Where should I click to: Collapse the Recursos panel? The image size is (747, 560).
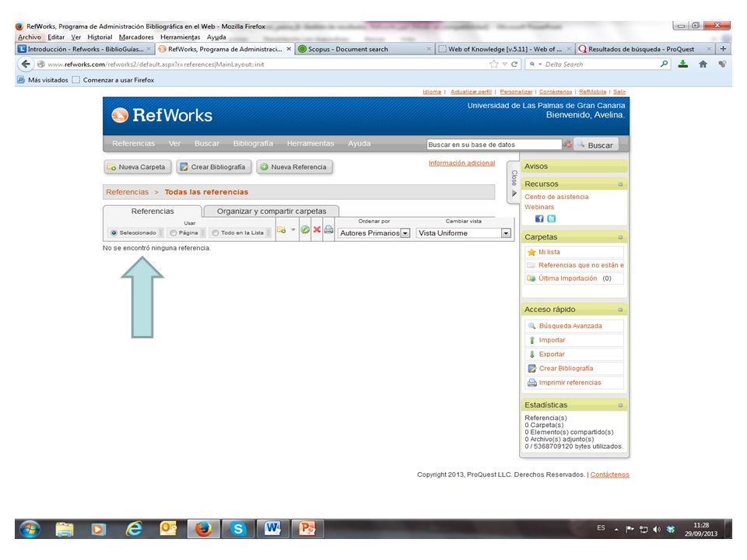click(620, 184)
